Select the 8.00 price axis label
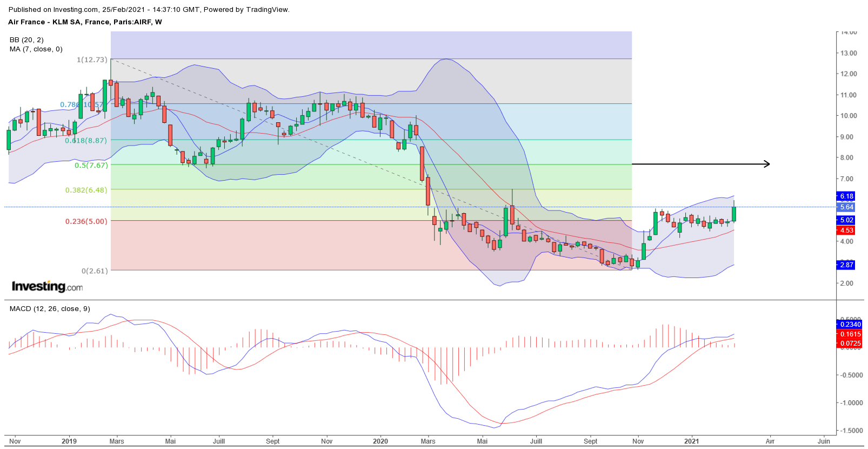 846,158
